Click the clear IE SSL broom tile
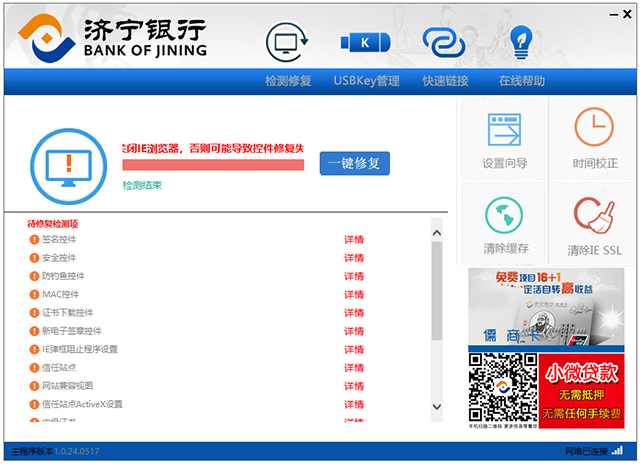The width and height of the screenshot is (640, 465). 594,224
